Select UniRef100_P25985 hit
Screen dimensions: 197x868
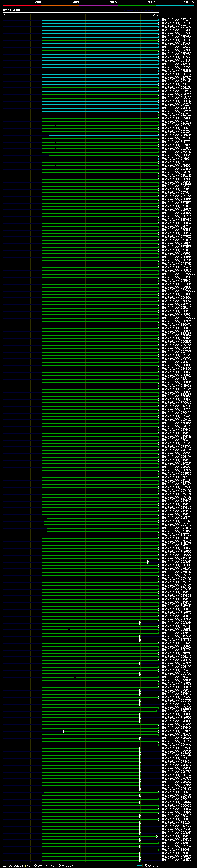tap(177, 54)
